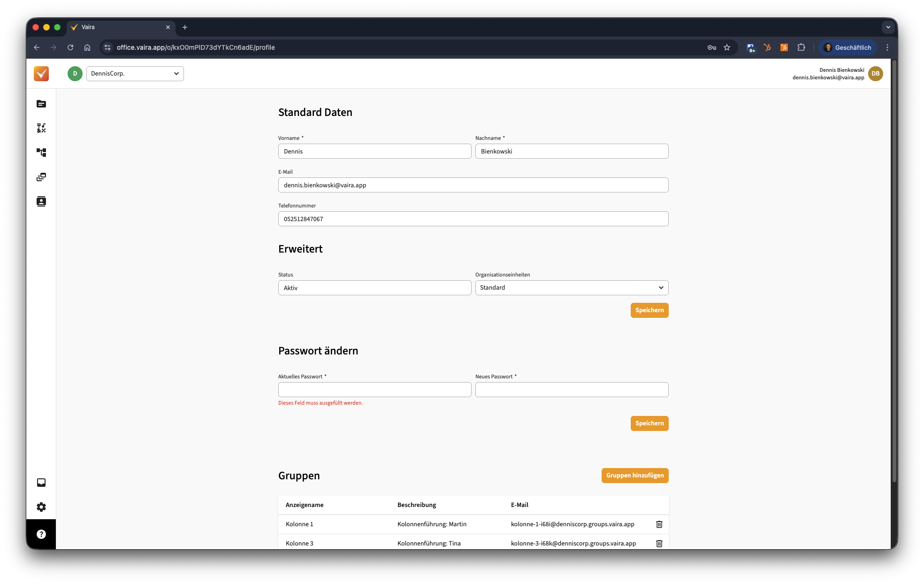The height and width of the screenshot is (584, 924).
Task: Open the DennisCorp. organization dropdown
Action: [135, 74]
